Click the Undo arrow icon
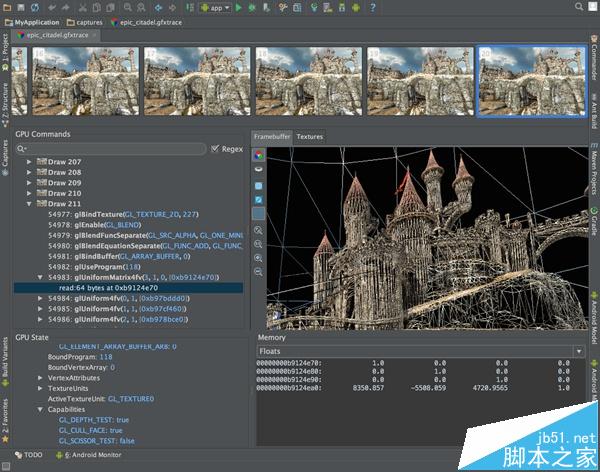 point(52,7)
